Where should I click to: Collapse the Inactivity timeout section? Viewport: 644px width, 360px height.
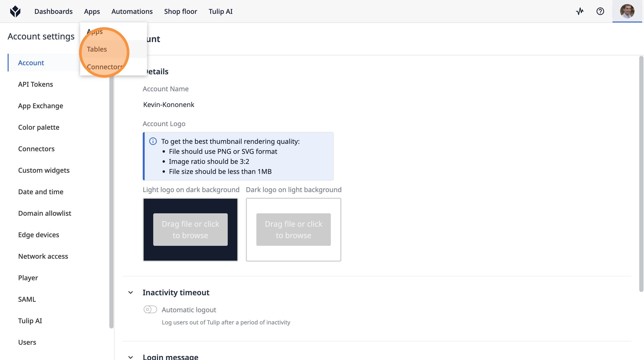tap(131, 292)
